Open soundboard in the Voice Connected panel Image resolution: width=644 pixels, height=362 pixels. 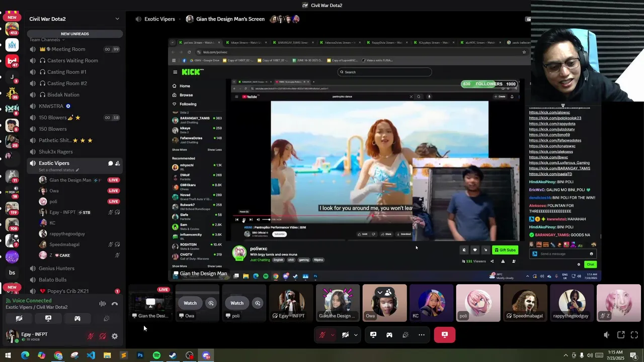[107, 318]
